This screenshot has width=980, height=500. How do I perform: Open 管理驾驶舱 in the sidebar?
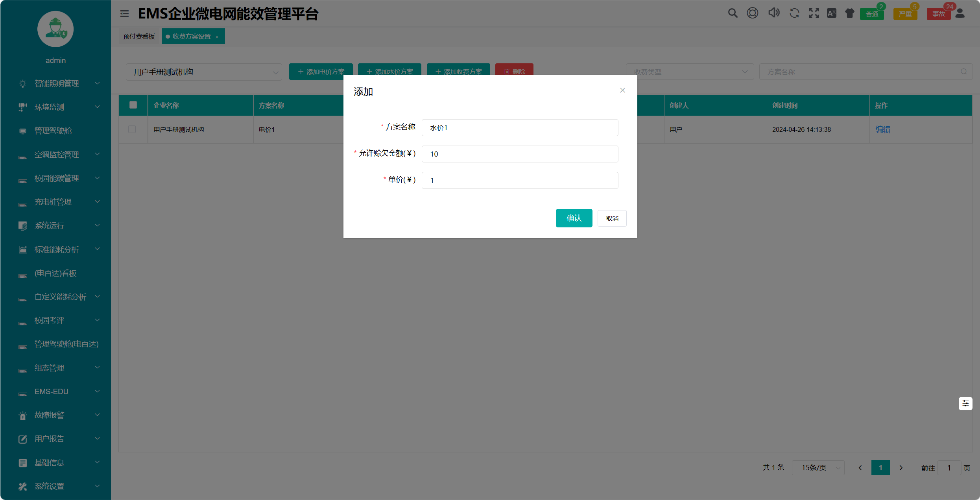click(53, 131)
